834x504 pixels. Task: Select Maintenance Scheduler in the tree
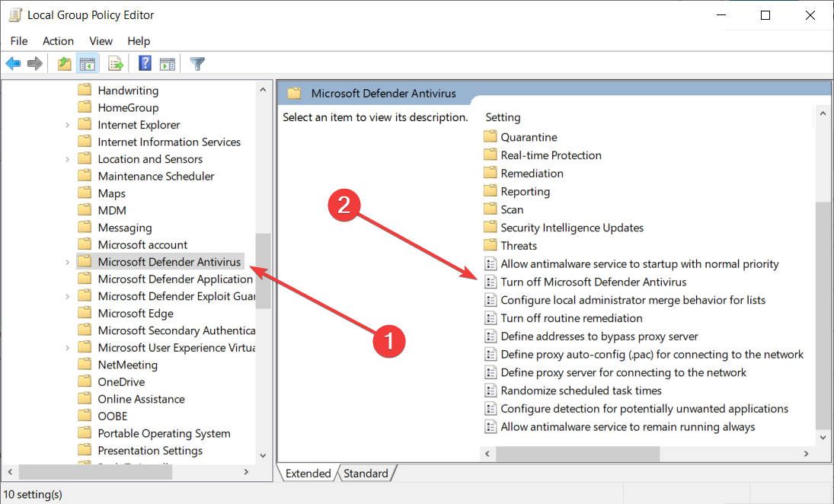coord(156,176)
